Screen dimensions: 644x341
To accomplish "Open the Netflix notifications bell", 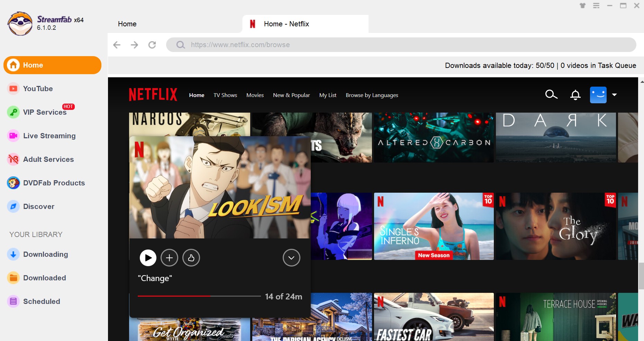I will [x=575, y=95].
